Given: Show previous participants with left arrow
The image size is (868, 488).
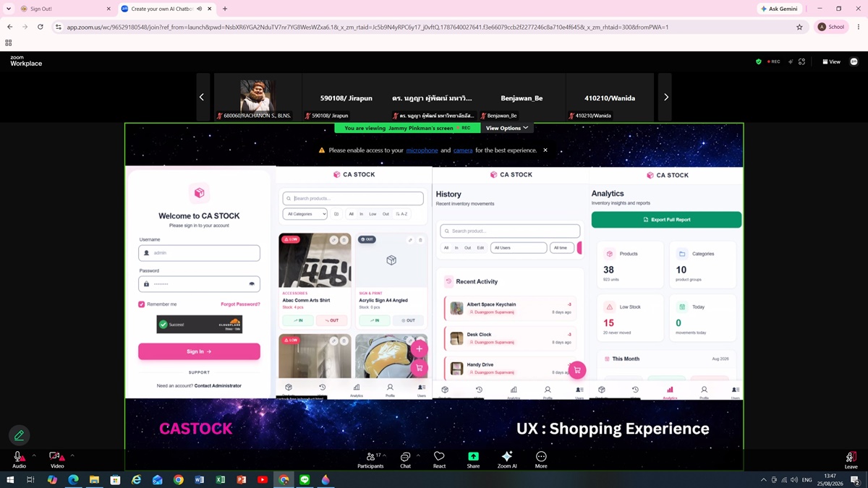Looking at the screenshot, I should click(202, 97).
